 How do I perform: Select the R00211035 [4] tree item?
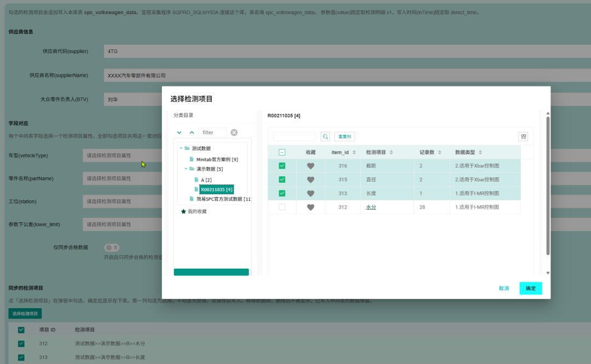(x=217, y=189)
